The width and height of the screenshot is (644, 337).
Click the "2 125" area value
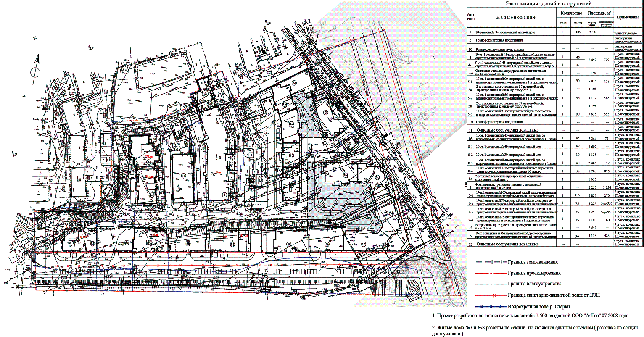pyautogui.click(x=592, y=155)
